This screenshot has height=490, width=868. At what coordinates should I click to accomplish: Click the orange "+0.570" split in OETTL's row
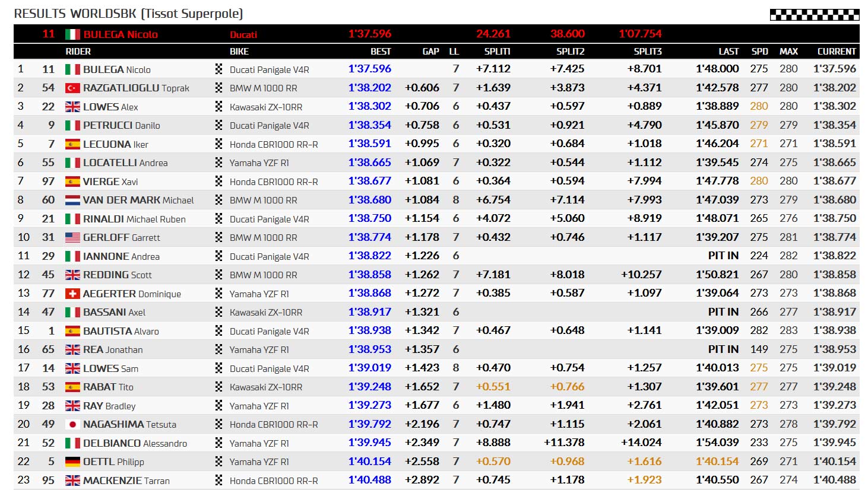pos(493,462)
